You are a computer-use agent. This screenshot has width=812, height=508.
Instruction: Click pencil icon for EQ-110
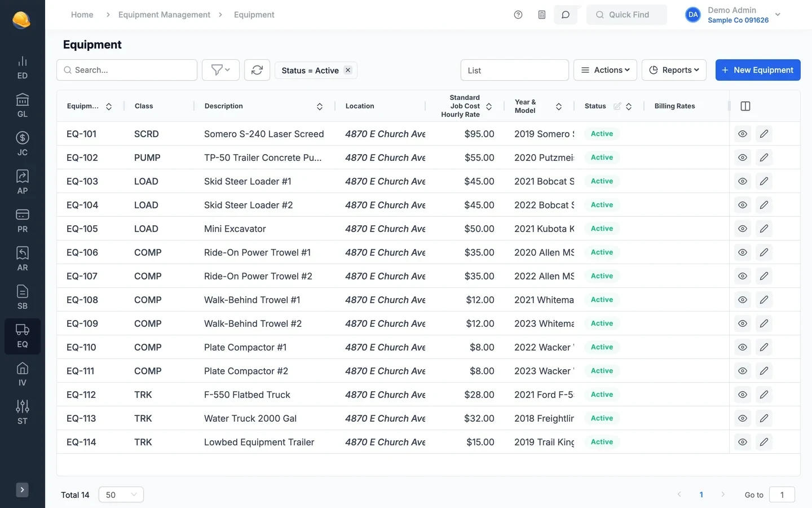764,347
